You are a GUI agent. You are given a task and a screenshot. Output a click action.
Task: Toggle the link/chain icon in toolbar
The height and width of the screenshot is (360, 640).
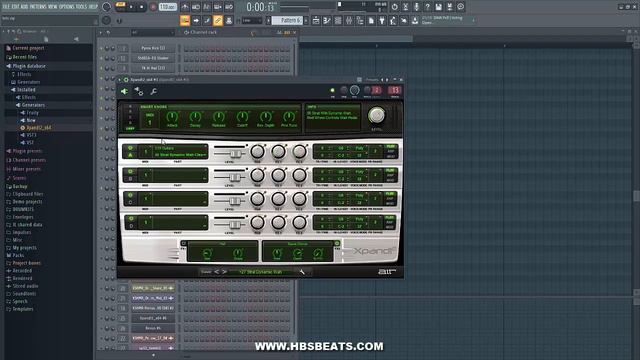point(218,20)
